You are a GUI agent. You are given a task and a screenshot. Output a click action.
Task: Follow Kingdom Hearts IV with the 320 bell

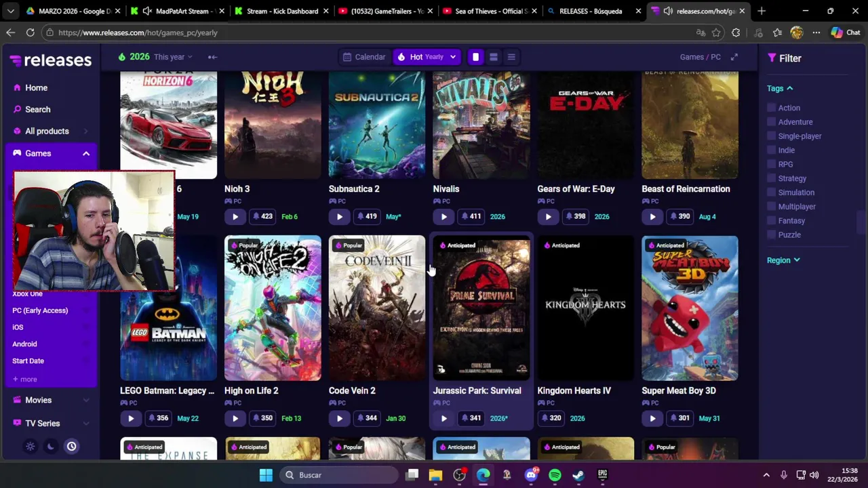tap(551, 418)
